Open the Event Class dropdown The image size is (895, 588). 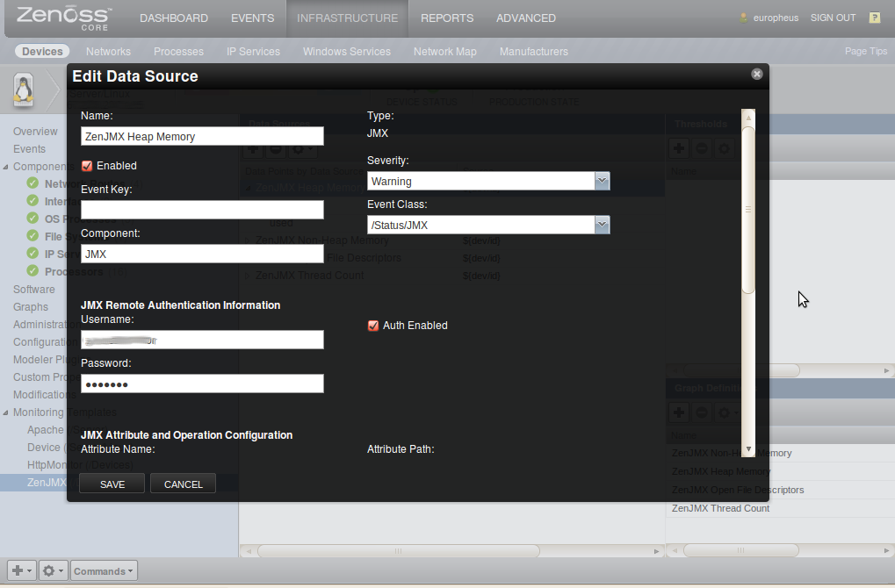(602, 225)
